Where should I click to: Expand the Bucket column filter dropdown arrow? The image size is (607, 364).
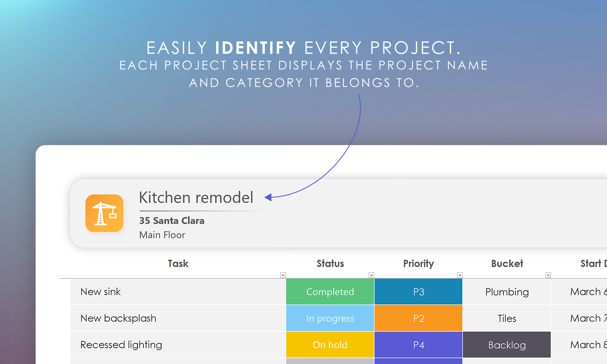click(x=548, y=275)
